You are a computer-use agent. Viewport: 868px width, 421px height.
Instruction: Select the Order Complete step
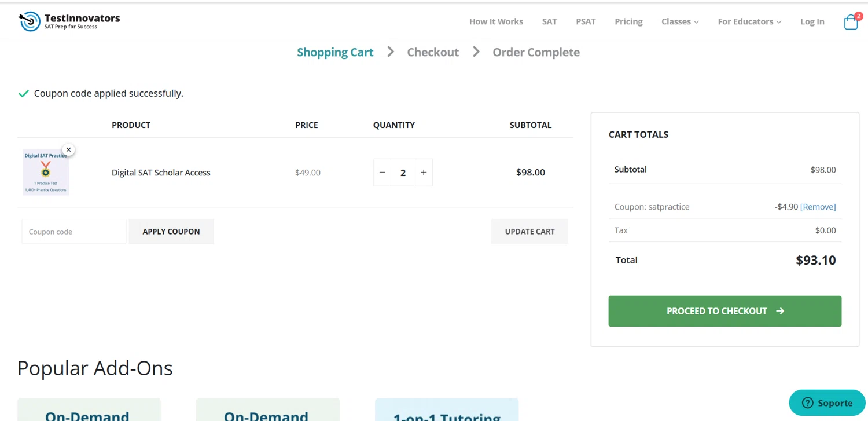[x=536, y=52]
